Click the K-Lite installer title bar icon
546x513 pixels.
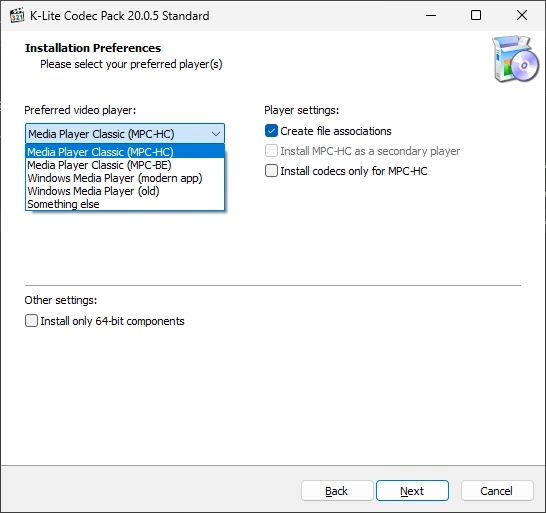click(17, 16)
